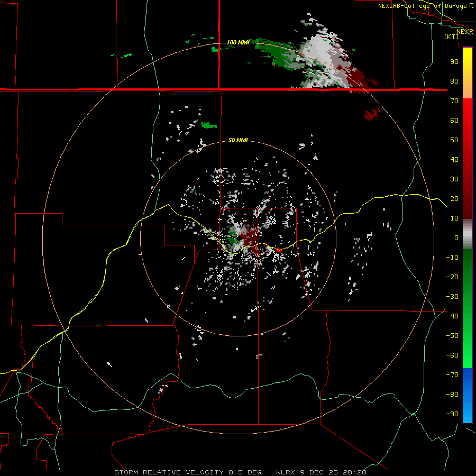This screenshot has height=476, width=476.
Task: Click the 100 NMI range ring label
Action: tap(238, 42)
